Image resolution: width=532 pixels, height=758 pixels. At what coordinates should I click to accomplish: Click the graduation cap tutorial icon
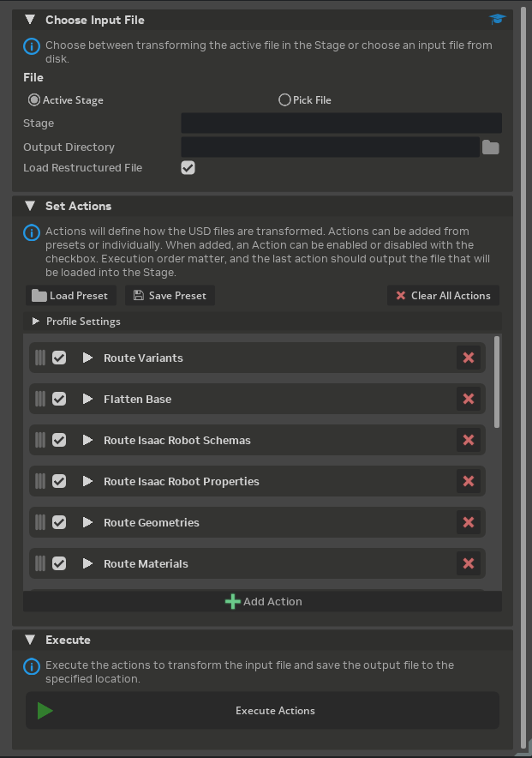[x=498, y=19]
